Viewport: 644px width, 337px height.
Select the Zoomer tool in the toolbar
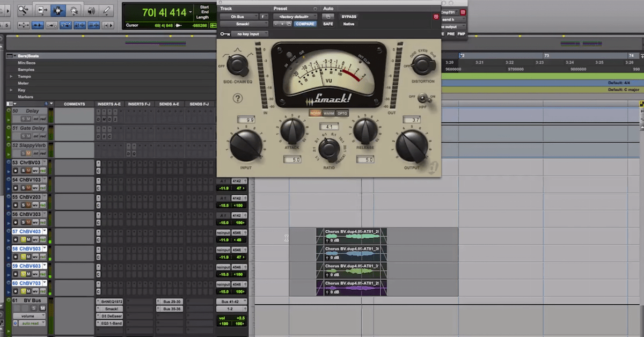coord(24,9)
